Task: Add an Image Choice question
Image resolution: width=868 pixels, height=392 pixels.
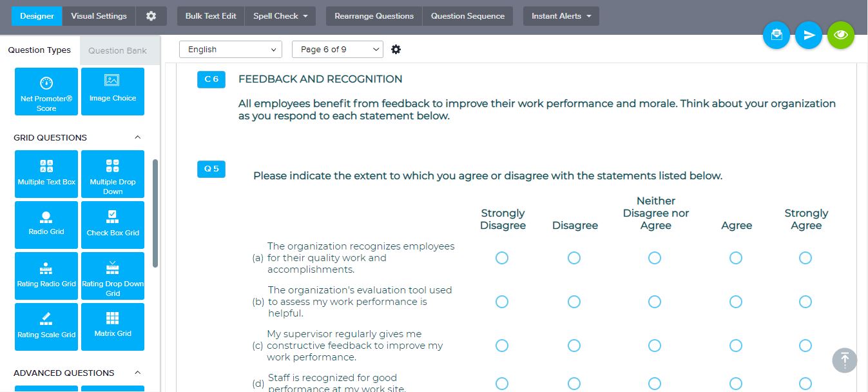Action: (x=113, y=92)
